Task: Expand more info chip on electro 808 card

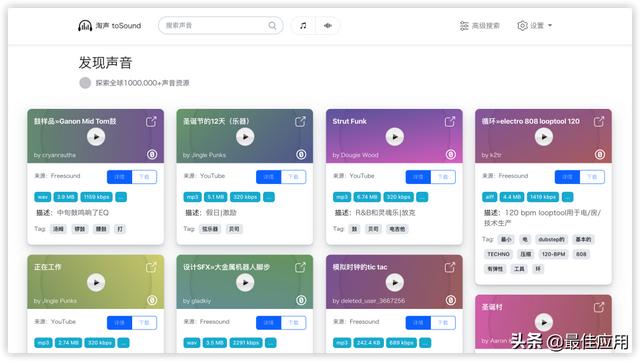Action: [567, 197]
